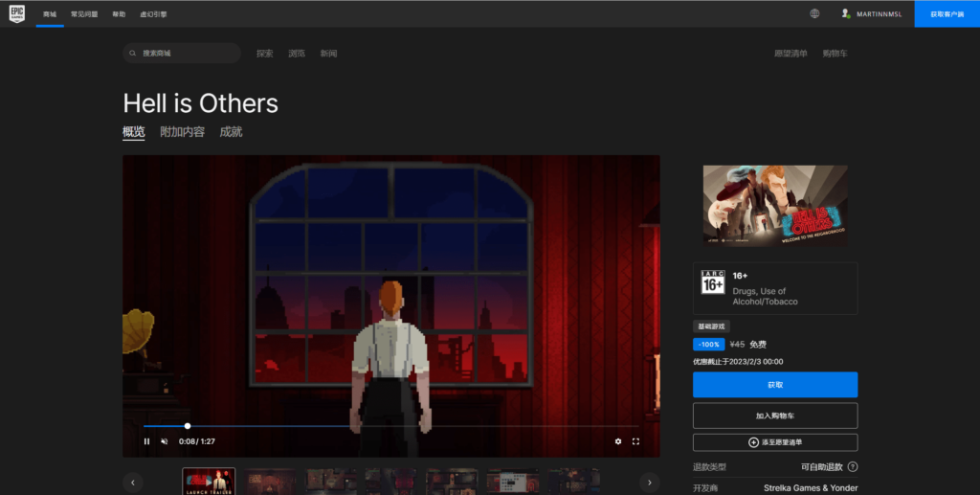Open the MARTINNMSL account menu

click(x=874, y=13)
